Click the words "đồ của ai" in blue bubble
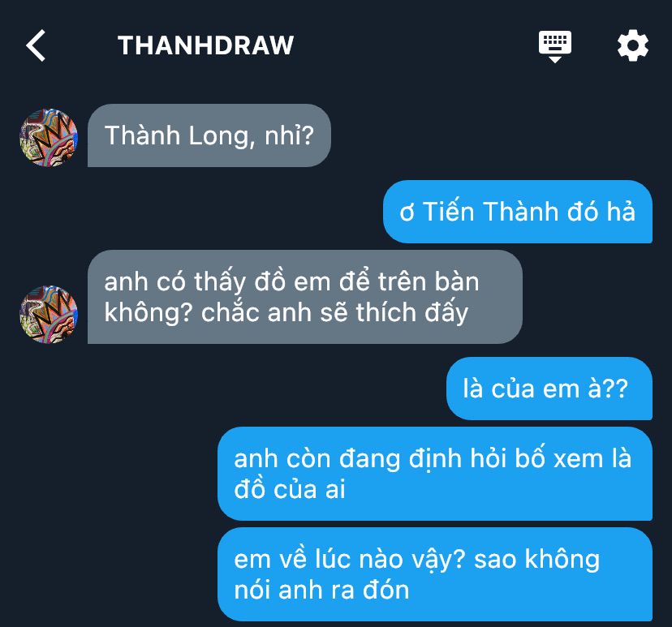The width and height of the screenshot is (672, 627). click(290, 489)
